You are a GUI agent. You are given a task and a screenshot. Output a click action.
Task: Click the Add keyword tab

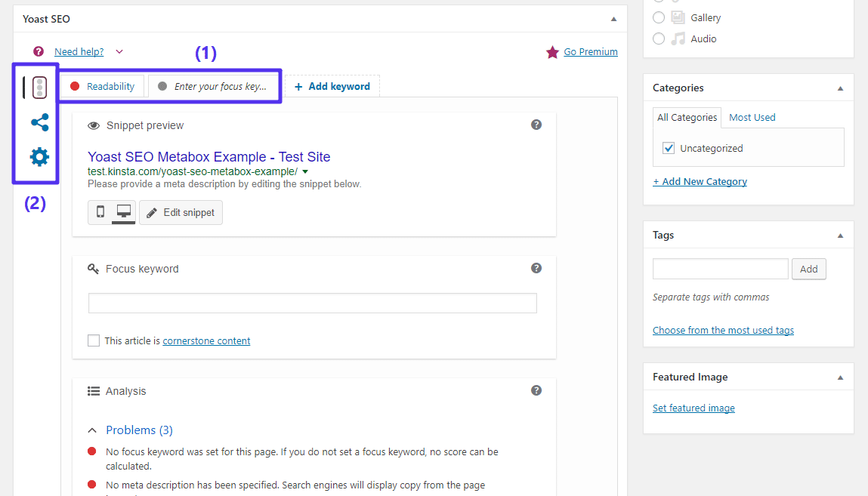[332, 86]
